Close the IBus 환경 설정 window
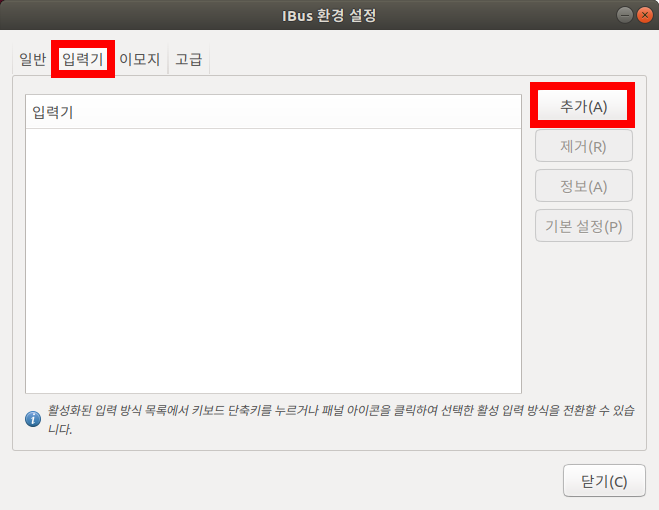 coord(644,16)
